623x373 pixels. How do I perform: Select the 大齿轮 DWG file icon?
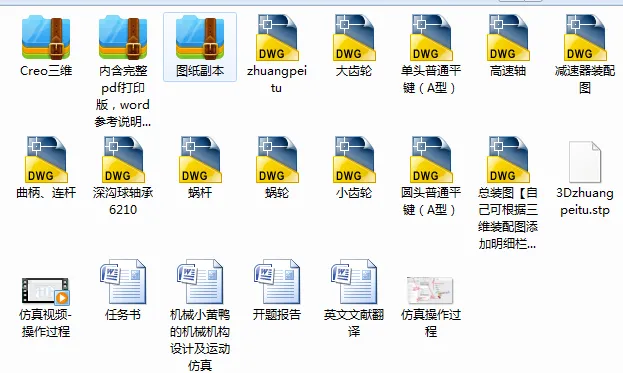[x=354, y=38]
